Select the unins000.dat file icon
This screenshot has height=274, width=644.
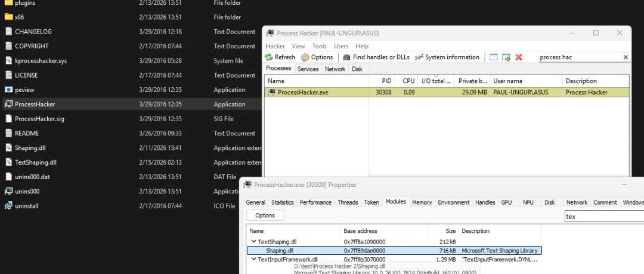pyautogui.click(x=8, y=177)
